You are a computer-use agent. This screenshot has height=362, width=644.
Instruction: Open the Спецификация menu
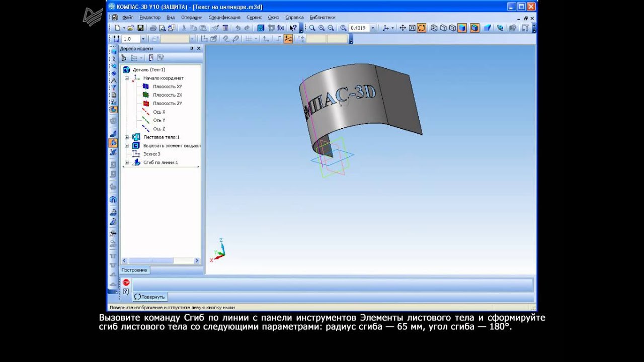click(x=224, y=17)
